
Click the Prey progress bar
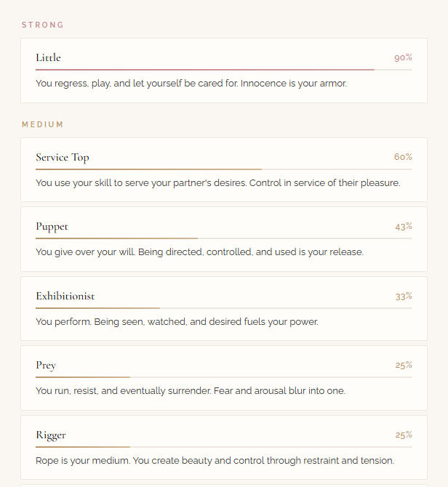coord(223,377)
